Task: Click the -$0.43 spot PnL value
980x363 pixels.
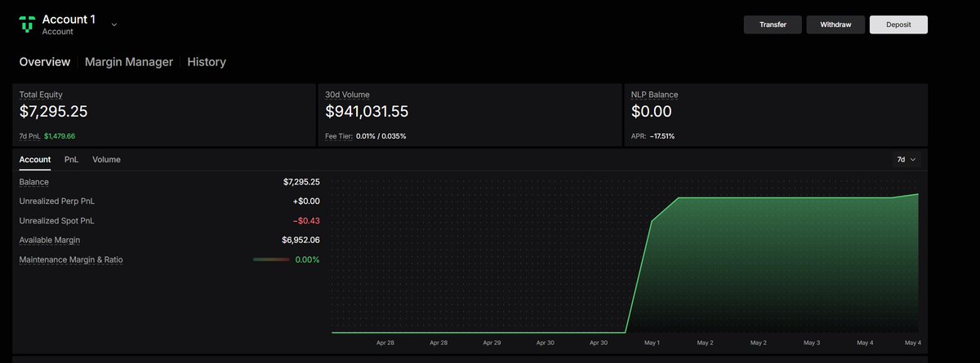Action: pos(305,220)
